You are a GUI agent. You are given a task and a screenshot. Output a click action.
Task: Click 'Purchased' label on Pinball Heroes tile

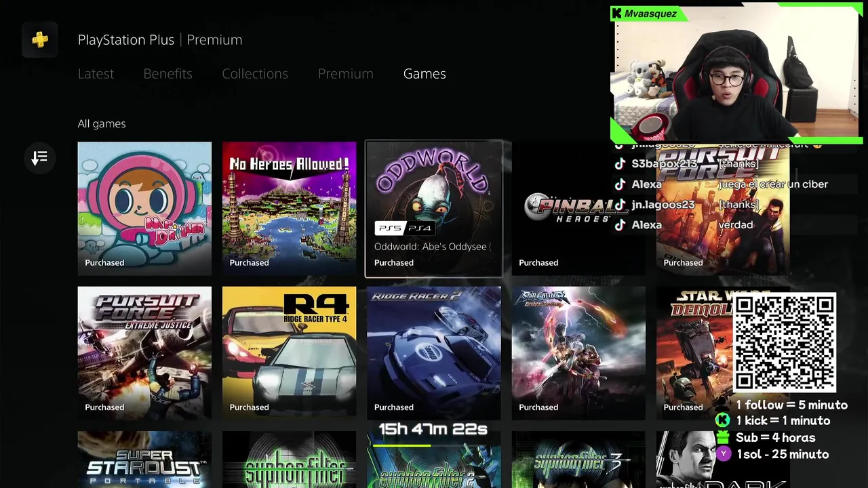[x=538, y=262]
